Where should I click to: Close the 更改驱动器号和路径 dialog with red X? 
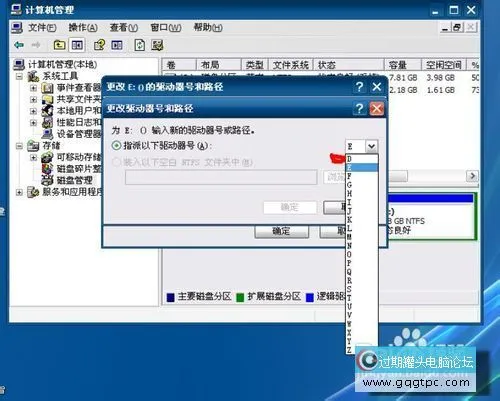[x=377, y=108]
